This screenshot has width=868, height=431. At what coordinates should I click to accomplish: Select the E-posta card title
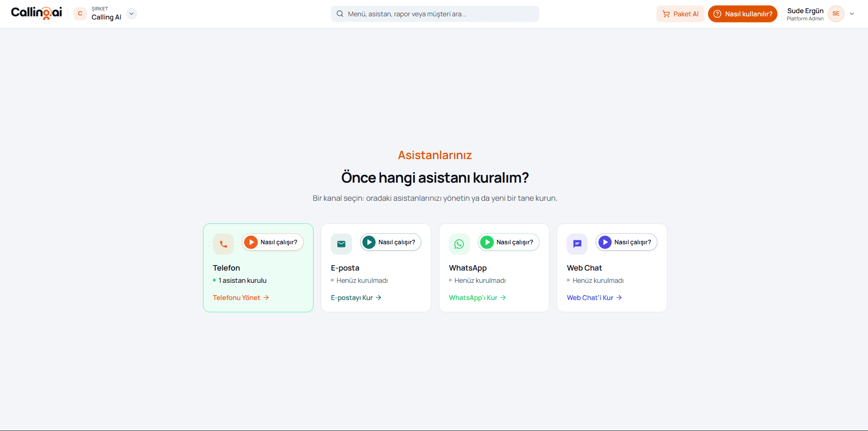[345, 268]
